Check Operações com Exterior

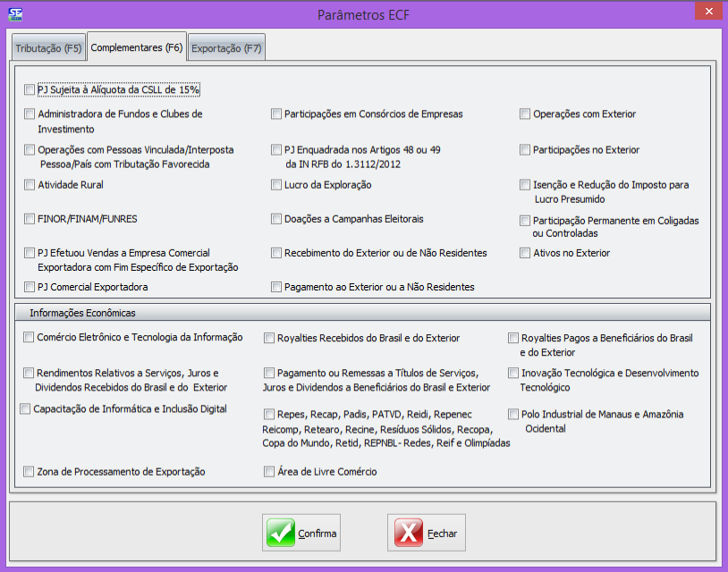pyautogui.click(x=526, y=114)
